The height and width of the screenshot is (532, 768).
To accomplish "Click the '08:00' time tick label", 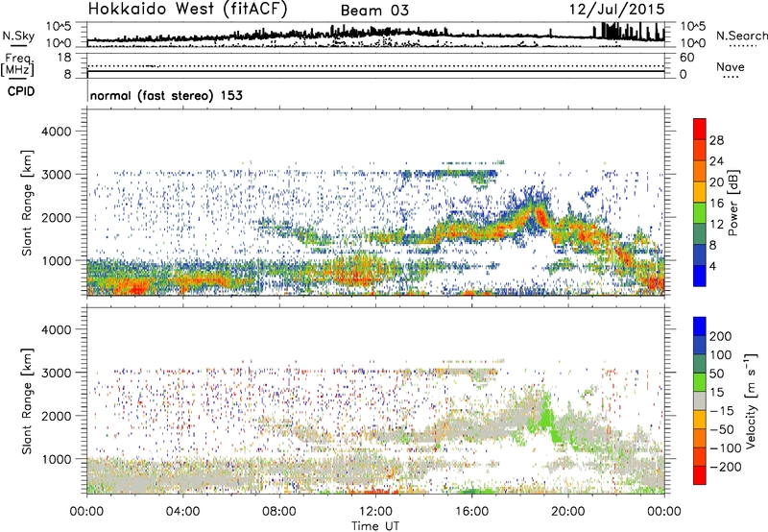I will click(278, 512).
